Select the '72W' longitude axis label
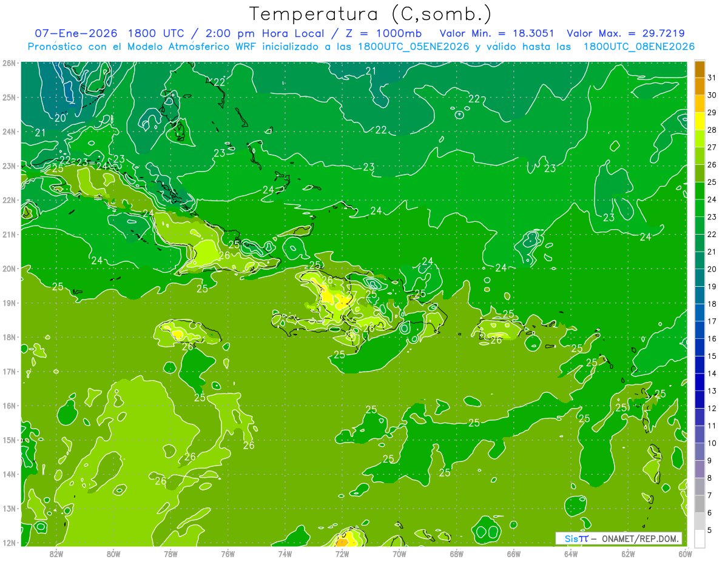 pyautogui.click(x=342, y=554)
